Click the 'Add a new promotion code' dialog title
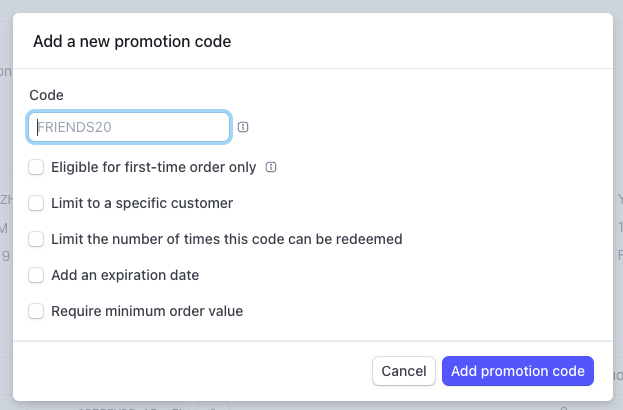 click(132, 41)
